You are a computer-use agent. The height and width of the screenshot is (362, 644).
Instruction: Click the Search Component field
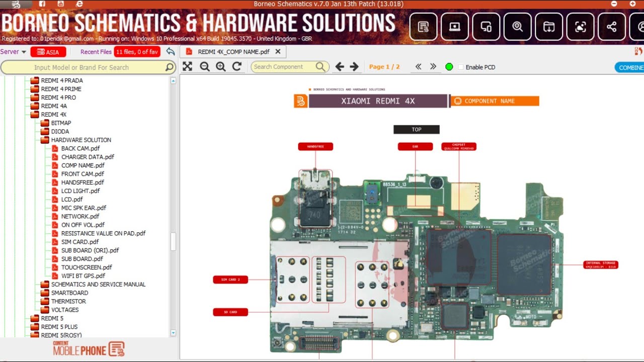[290, 67]
